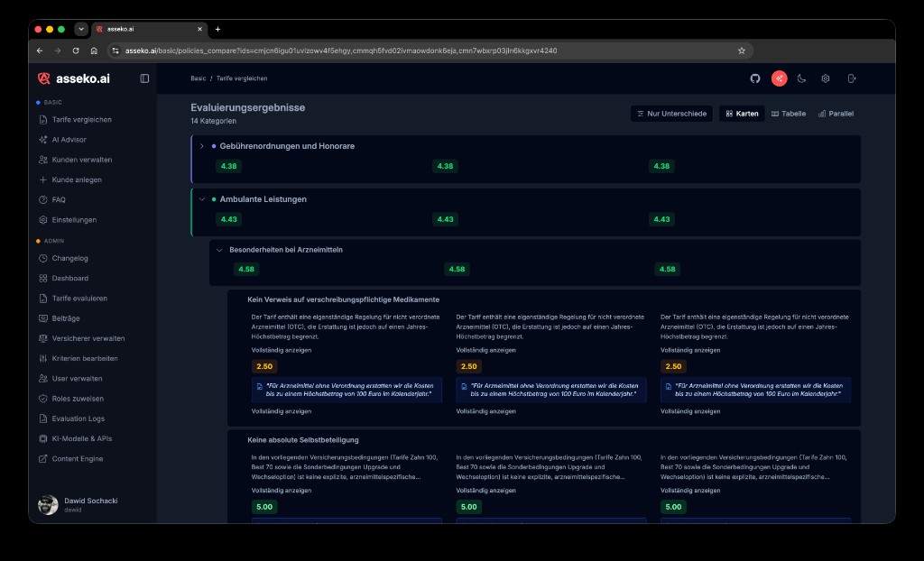Switch to Karten view
Screen dimensions: 924x561
(742, 114)
